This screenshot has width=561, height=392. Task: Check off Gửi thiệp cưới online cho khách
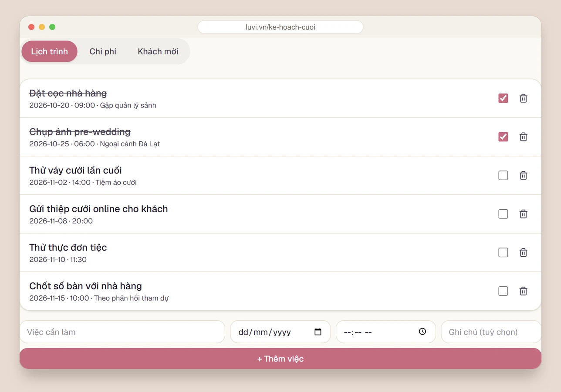point(503,214)
